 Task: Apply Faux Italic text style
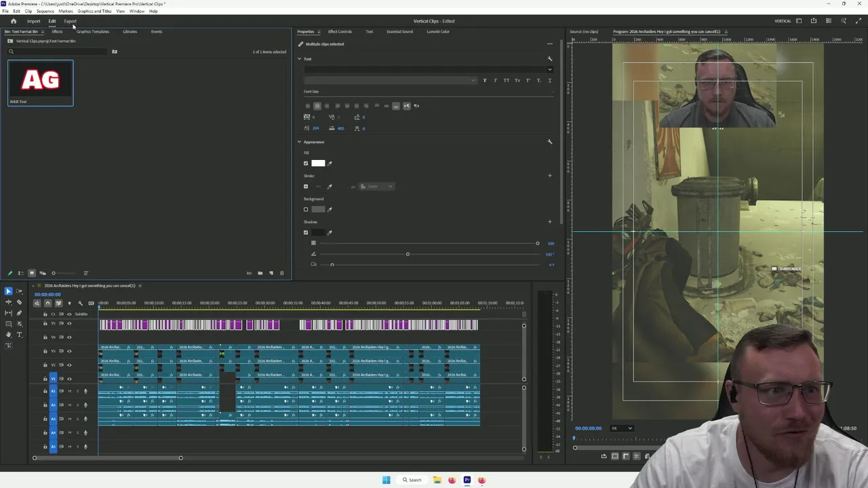point(496,81)
